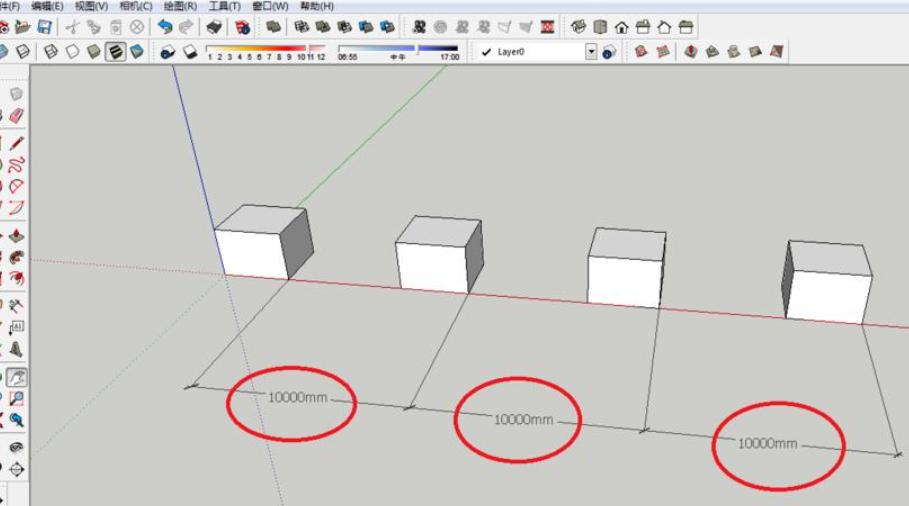Click the Save file icon
Image resolution: width=909 pixels, height=506 pixels.
(x=45, y=27)
